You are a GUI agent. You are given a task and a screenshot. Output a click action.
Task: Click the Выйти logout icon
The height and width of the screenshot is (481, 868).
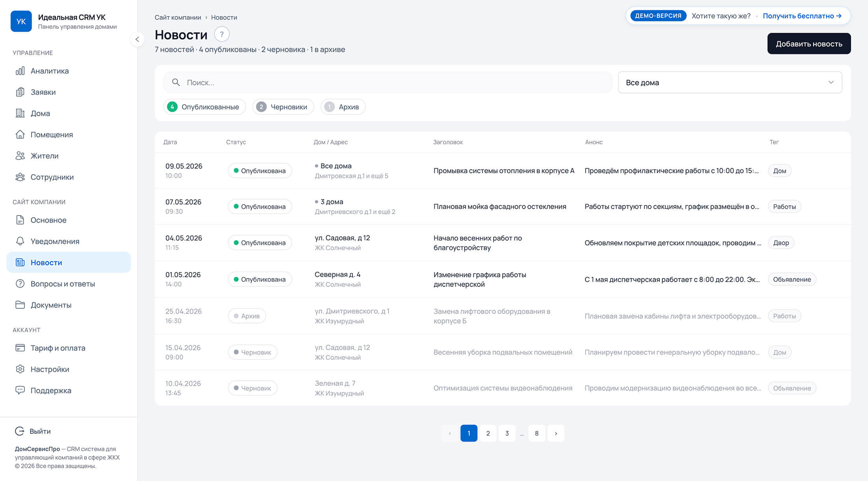(20, 431)
